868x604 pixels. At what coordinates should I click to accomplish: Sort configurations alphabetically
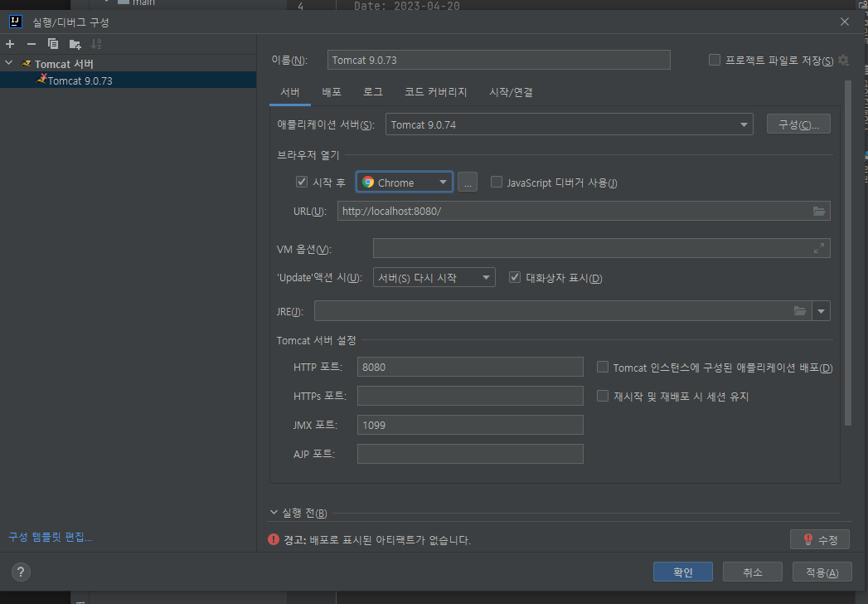(x=96, y=44)
